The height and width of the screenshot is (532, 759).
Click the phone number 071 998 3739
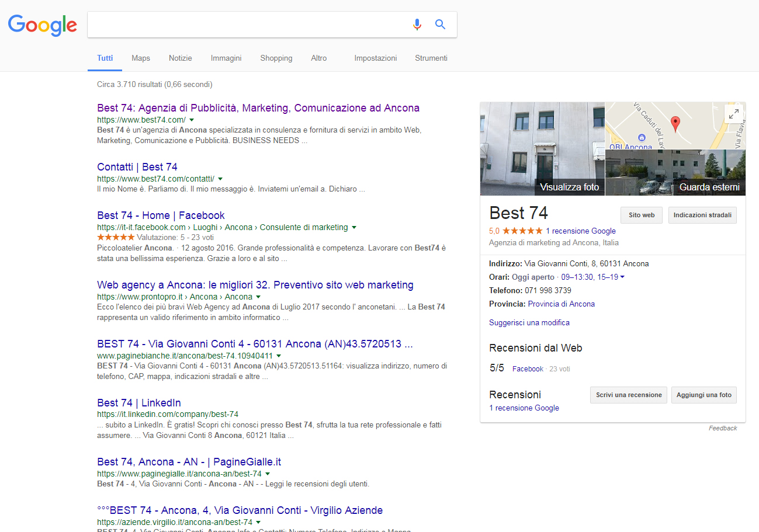(x=548, y=290)
